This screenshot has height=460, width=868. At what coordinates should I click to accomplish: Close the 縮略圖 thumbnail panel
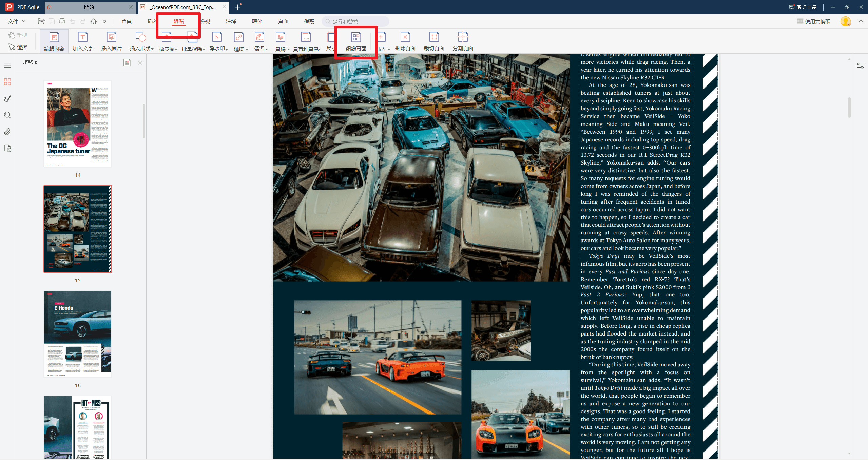[140, 62]
